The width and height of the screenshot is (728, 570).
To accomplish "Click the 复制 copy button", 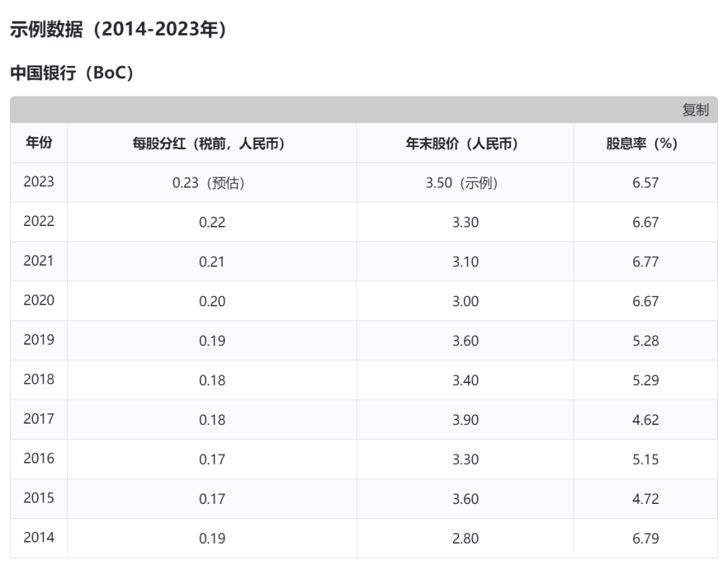I will tap(695, 110).
